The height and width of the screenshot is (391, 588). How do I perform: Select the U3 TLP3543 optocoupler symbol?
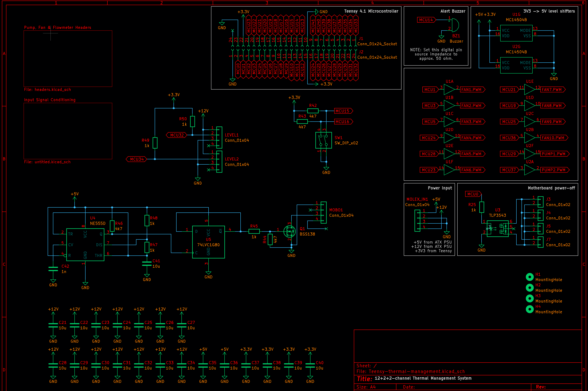pos(498,228)
